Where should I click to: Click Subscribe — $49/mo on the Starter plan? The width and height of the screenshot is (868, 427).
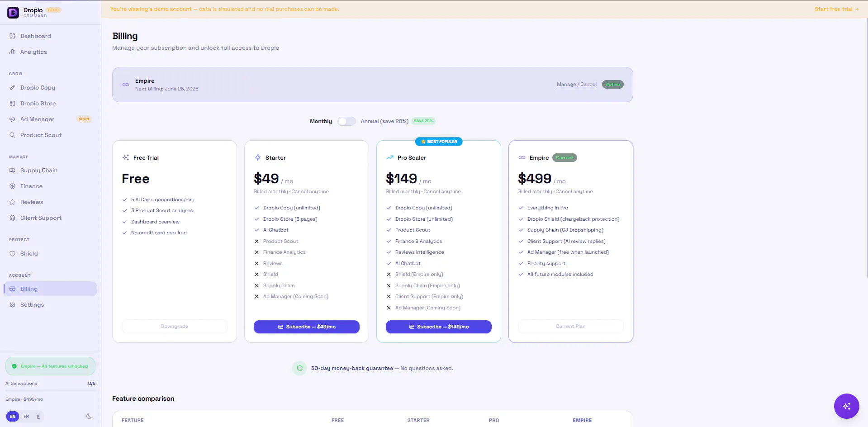pos(307,327)
